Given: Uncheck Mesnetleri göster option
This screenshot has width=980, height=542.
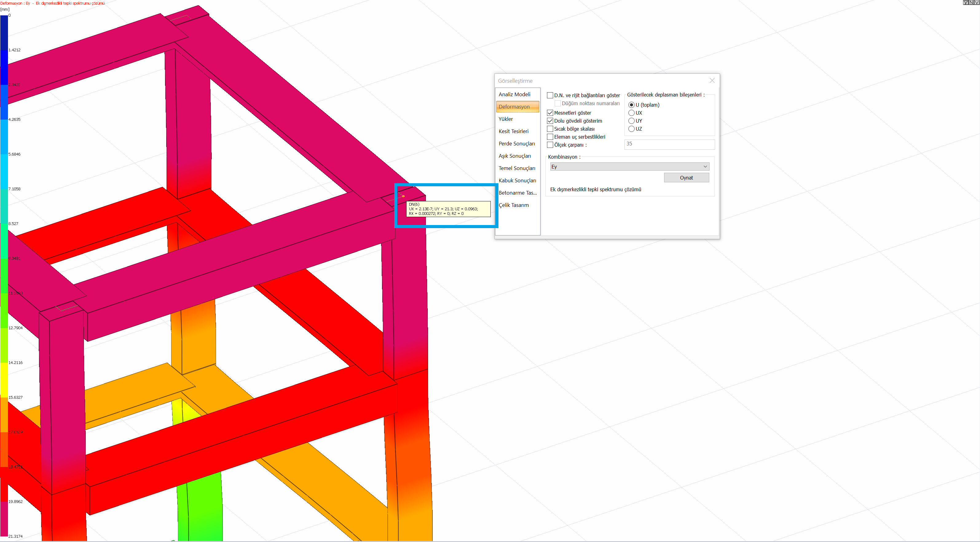Looking at the screenshot, I should click(x=550, y=113).
